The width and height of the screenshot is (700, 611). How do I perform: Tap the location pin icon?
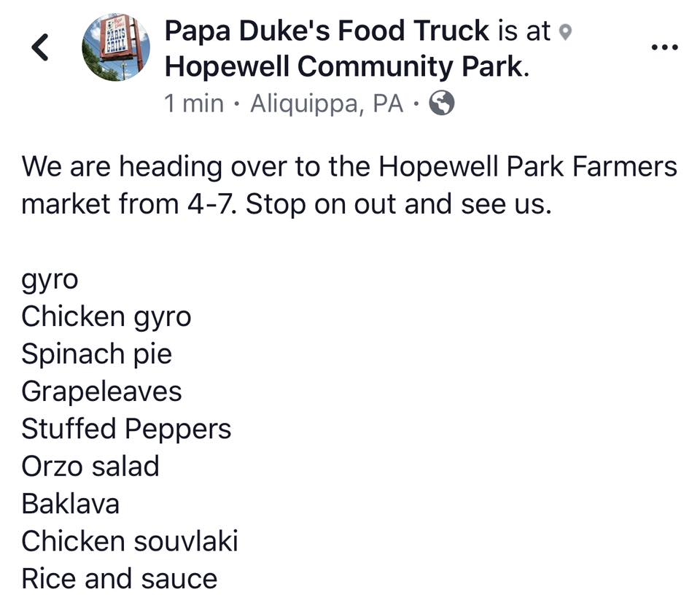tap(564, 32)
